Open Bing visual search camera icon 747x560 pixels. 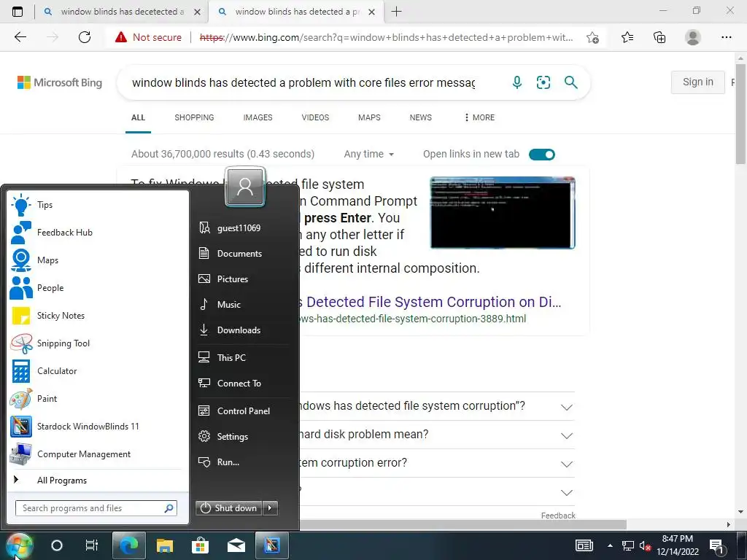543,82
